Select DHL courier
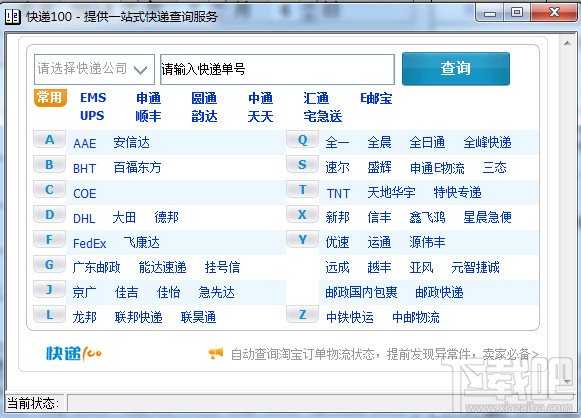This screenshot has height=418, width=581. [84, 218]
